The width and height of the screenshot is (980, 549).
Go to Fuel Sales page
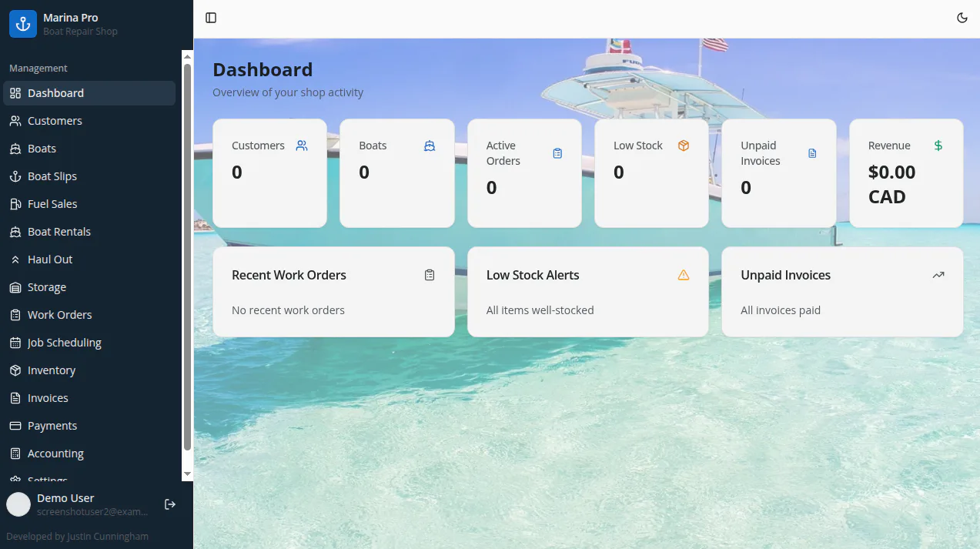point(89,204)
